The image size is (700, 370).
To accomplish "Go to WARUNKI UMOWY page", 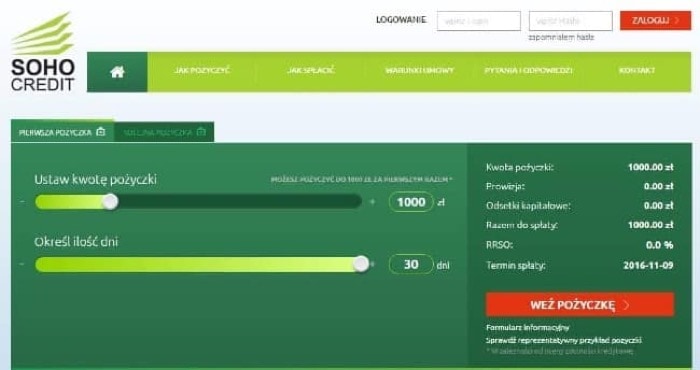I will pyautogui.click(x=420, y=71).
